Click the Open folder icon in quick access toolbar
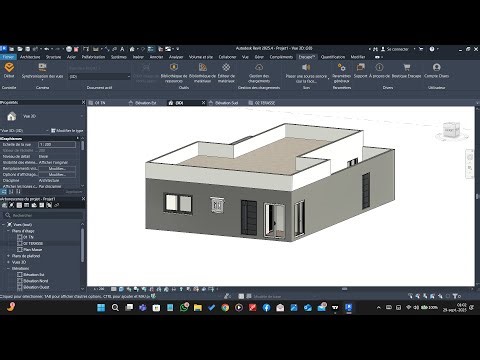This screenshot has height=360, width=480. pos(20,49)
